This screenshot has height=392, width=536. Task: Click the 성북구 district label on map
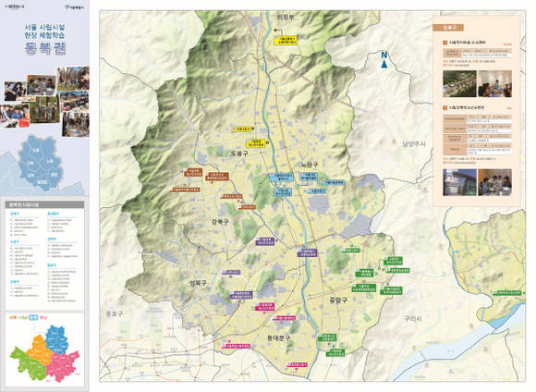[x=199, y=283]
